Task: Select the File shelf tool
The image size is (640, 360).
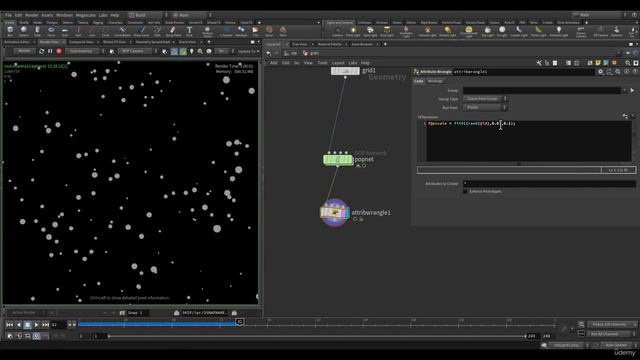Action: [255, 31]
